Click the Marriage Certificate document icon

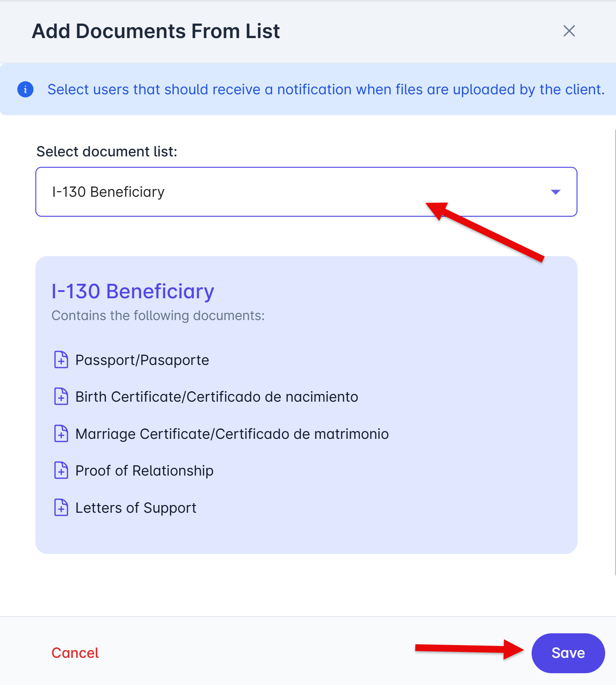pos(61,433)
